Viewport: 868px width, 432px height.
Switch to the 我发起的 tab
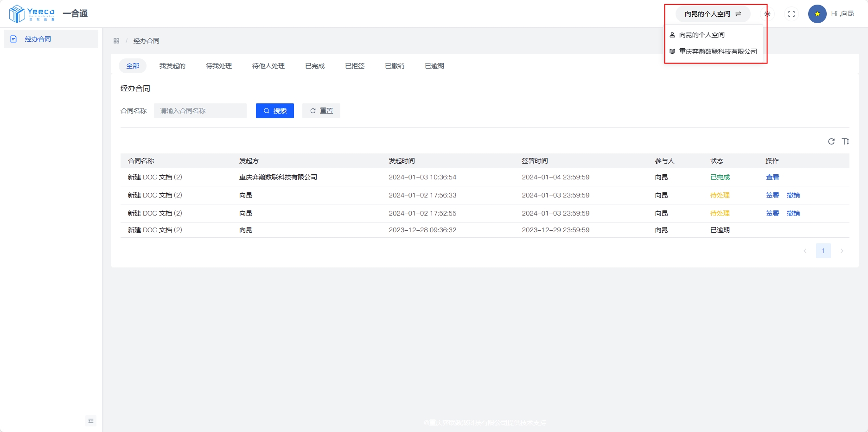172,66
